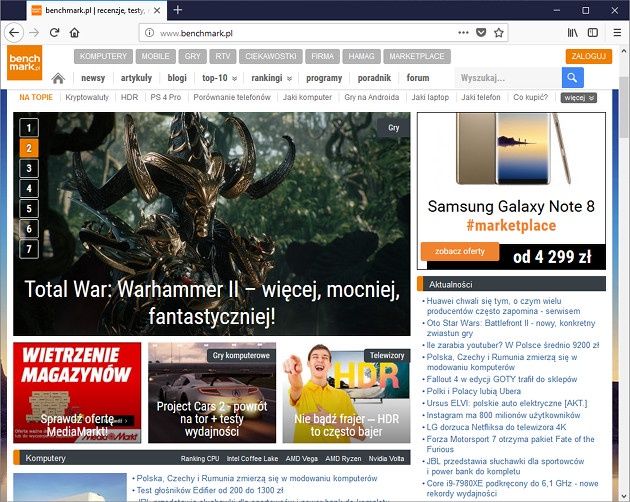Image resolution: width=630 pixels, height=502 pixels.
Task: Open a new tab with plus button
Action: tap(178, 10)
